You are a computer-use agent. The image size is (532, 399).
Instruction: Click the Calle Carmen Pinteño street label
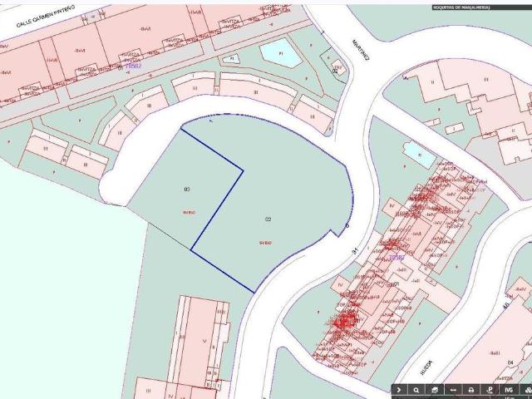(46, 17)
